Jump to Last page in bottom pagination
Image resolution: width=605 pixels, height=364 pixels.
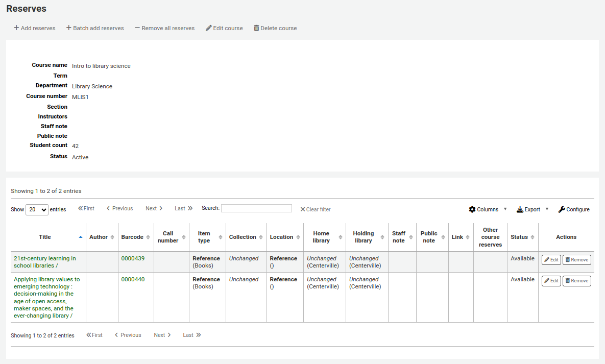(192, 335)
